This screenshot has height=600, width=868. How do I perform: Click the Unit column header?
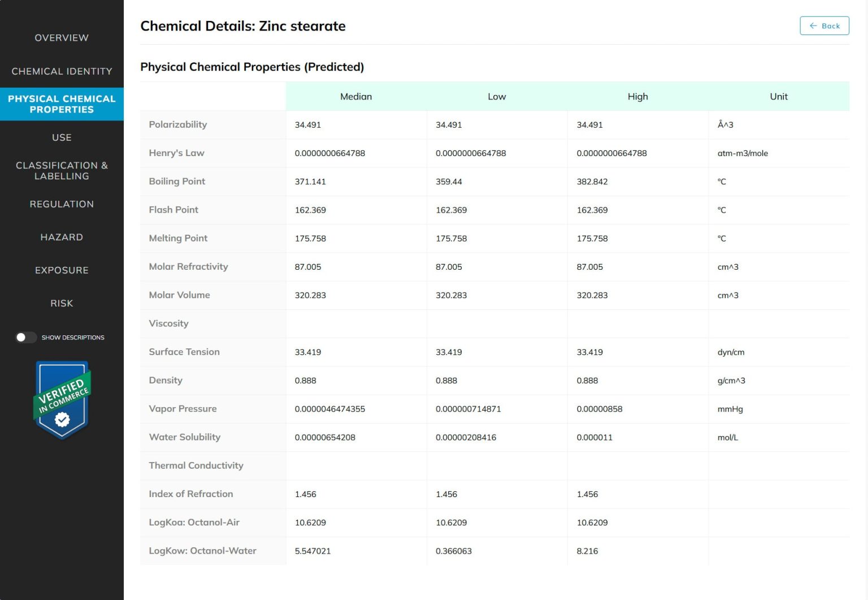pos(779,96)
